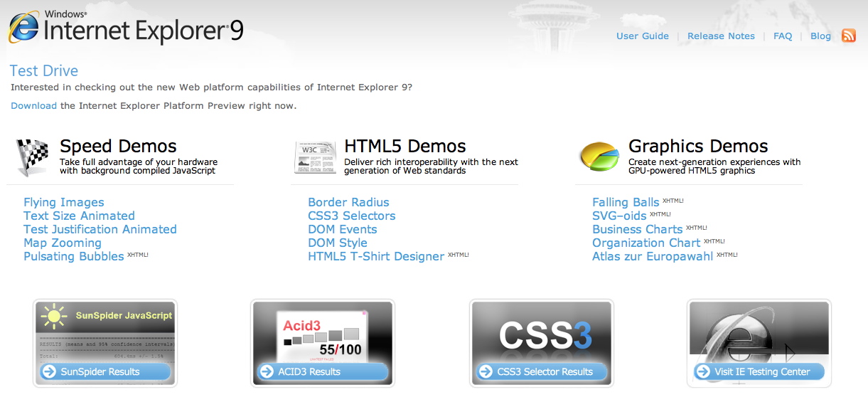Click the arrow icon beside Visit IE Testing Center

pyautogui.click(x=703, y=371)
